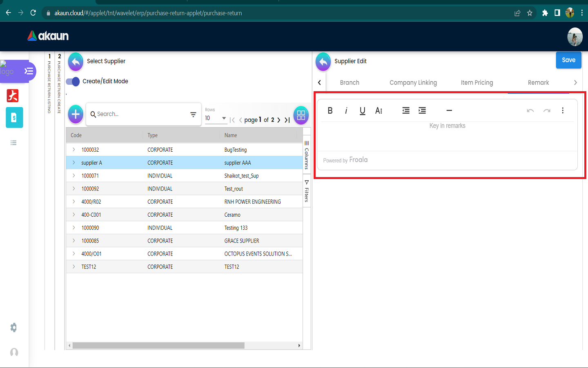Click the increase indent icon
This screenshot has width=588, height=368.
[422, 110]
